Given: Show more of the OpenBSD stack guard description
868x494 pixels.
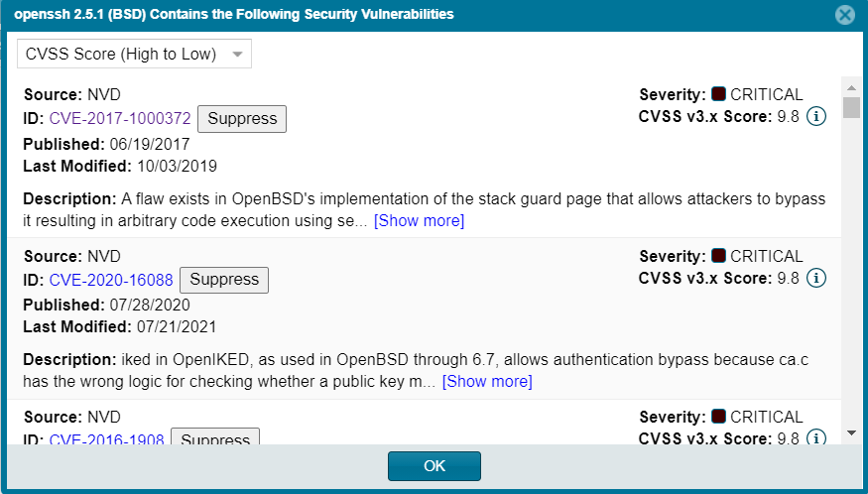Looking at the screenshot, I should [x=419, y=221].
